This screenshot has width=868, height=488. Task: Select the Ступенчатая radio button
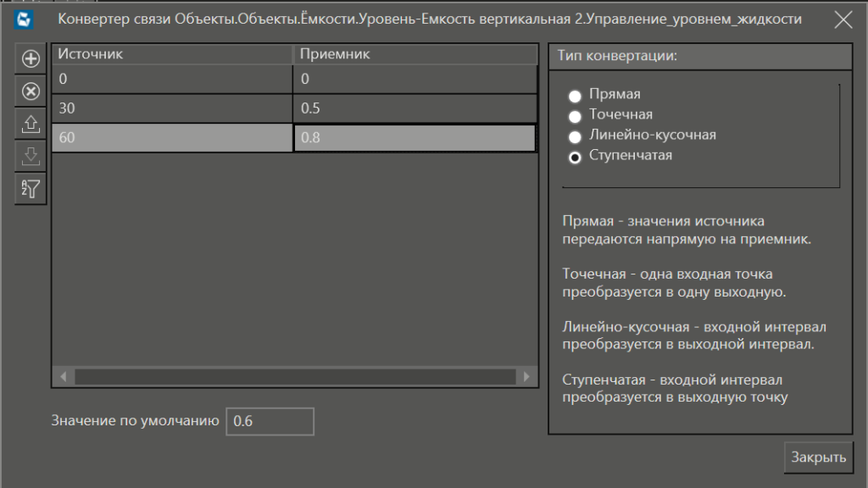[575, 157]
